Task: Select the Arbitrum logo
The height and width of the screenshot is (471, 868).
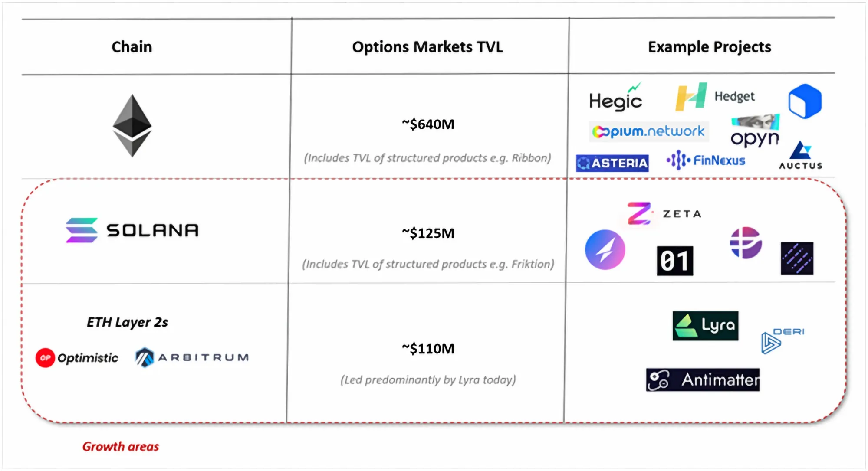Action: click(192, 357)
